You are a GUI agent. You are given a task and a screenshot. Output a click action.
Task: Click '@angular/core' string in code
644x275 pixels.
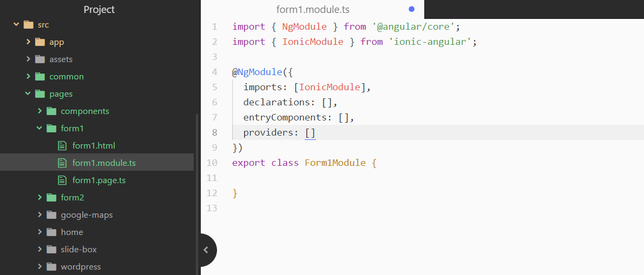(x=413, y=27)
